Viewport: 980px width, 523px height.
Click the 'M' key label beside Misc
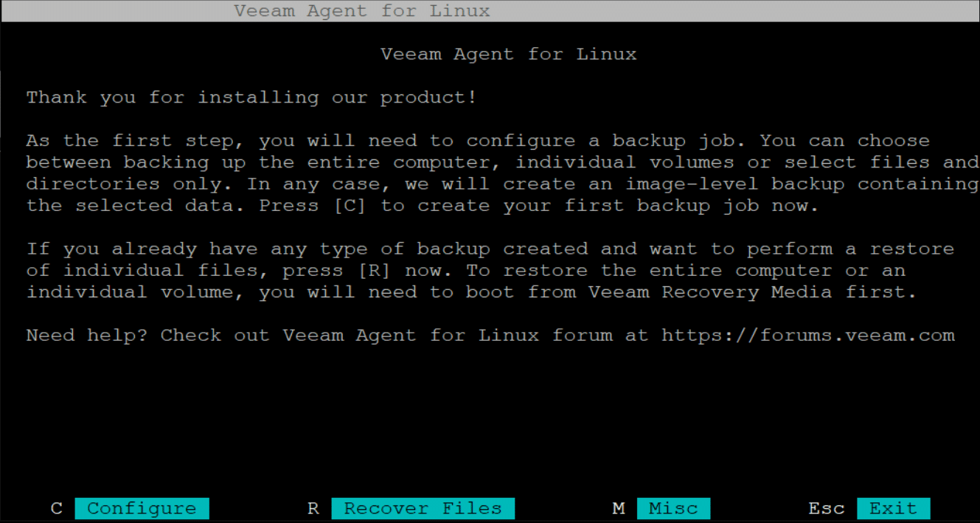coord(619,508)
